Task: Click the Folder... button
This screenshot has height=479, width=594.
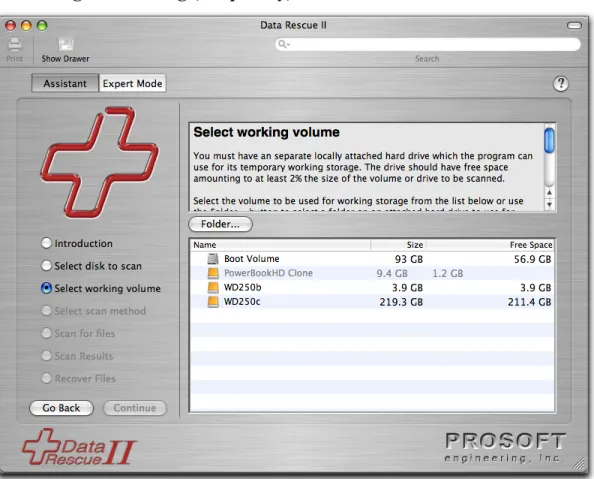Action: pos(220,224)
